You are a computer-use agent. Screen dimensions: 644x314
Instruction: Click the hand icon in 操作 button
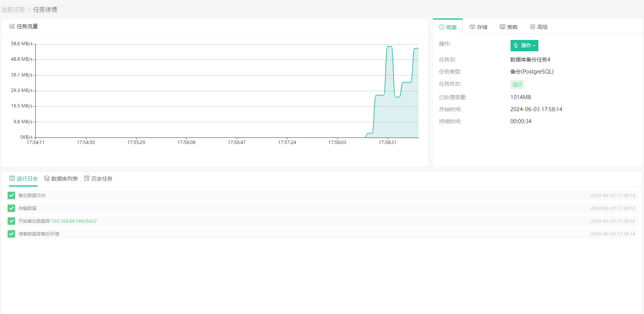coord(516,45)
